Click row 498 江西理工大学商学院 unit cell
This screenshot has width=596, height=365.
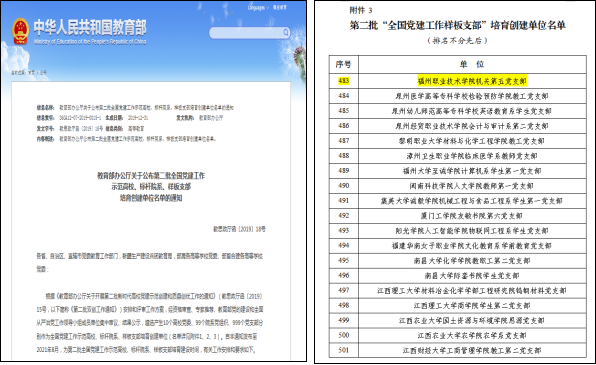click(472, 305)
